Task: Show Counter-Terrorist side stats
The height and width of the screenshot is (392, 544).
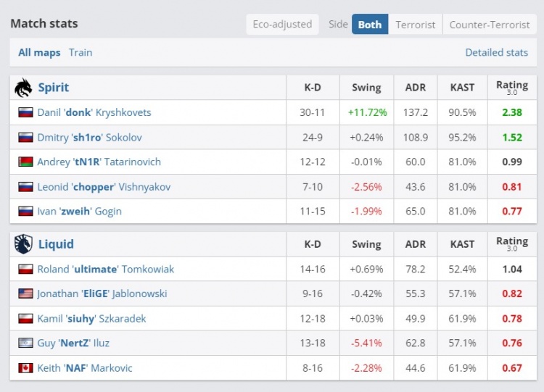Action: [x=490, y=25]
